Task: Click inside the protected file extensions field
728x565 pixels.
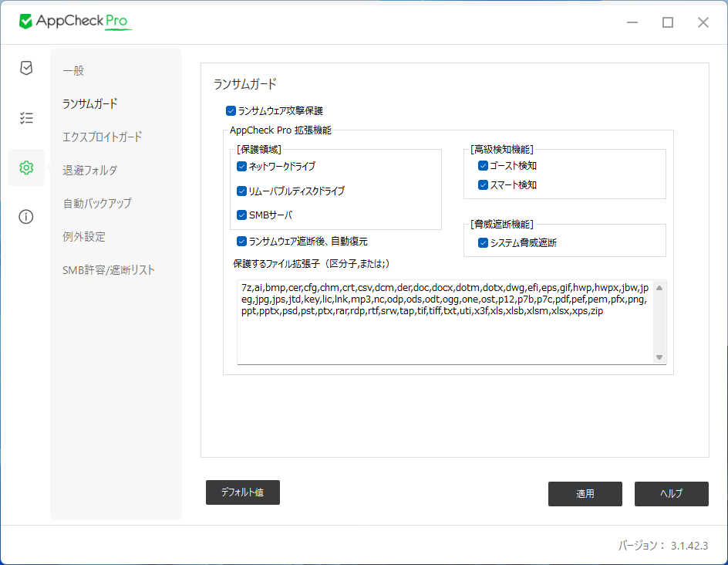Action: point(444,332)
